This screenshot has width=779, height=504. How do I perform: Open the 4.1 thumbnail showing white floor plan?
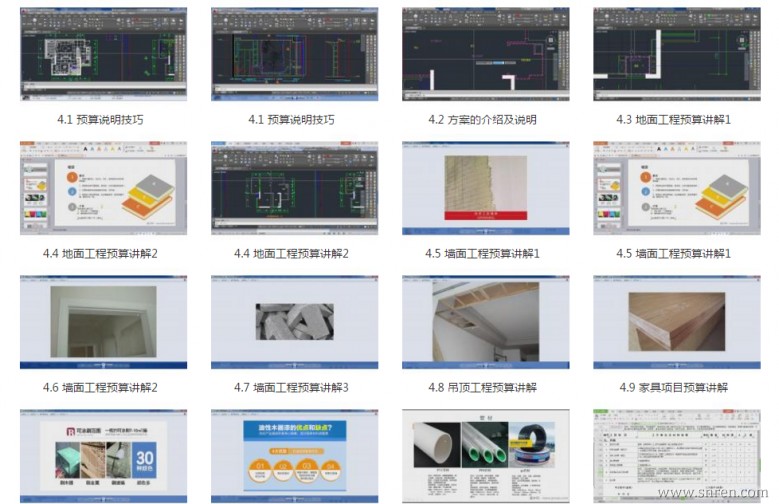[x=103, y=54]
